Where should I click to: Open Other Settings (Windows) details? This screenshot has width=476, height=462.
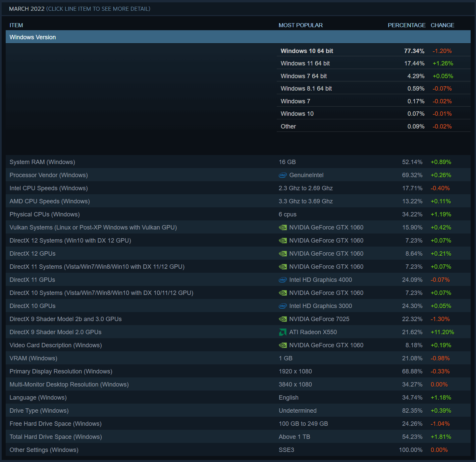pos(238,450)
